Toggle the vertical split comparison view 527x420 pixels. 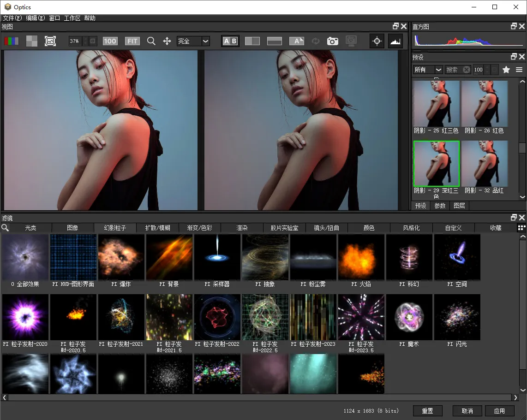[252, 41]
